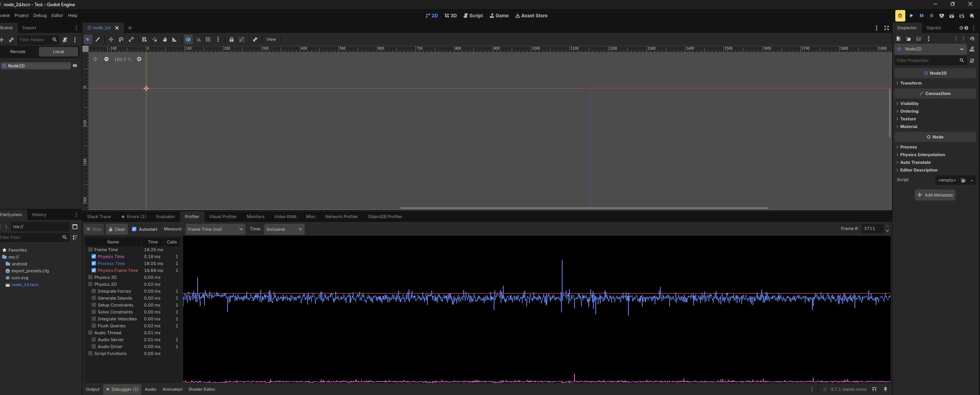Click the Add Metadata button

pos(935,195)
